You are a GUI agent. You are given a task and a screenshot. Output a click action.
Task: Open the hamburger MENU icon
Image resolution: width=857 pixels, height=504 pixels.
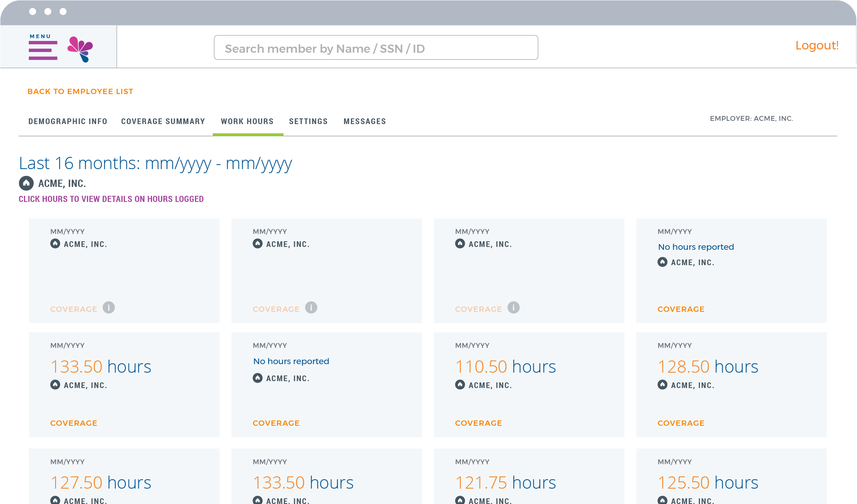[x=43, y=50]
